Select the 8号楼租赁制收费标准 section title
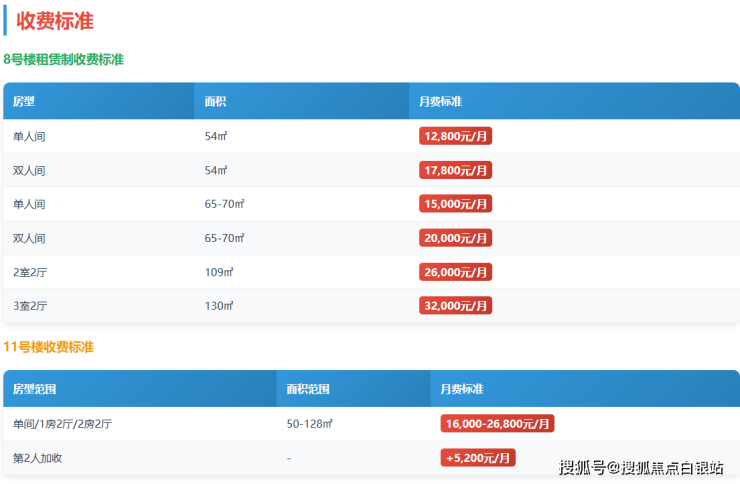Screen dimensions: 740x484 pyautogui.click(x=63, y=60)
